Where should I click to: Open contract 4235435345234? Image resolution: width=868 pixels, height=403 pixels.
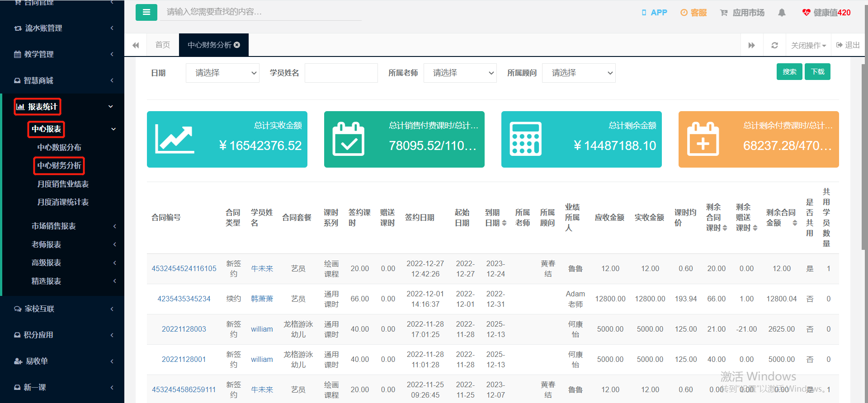coord(184,299)
